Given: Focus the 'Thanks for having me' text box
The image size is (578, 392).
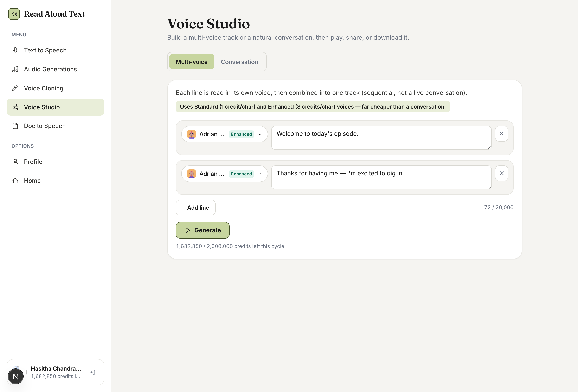Looking at the screenshot, I should click(x=381, y=177).
